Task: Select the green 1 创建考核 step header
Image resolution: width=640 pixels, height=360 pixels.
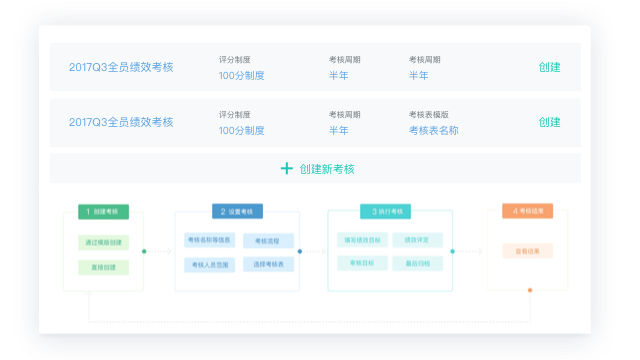Action: [103, 212]
